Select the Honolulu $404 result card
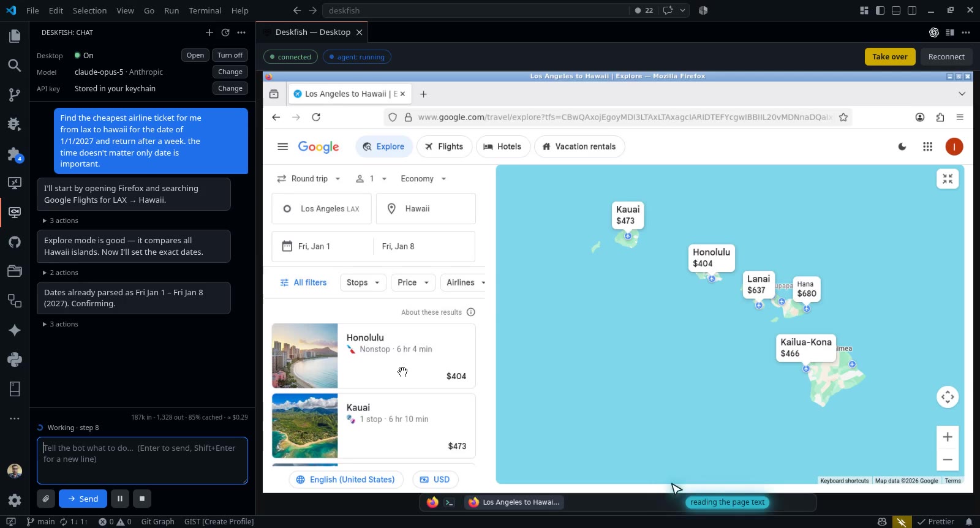Screen dimensions: 980x528 point(374,356)
